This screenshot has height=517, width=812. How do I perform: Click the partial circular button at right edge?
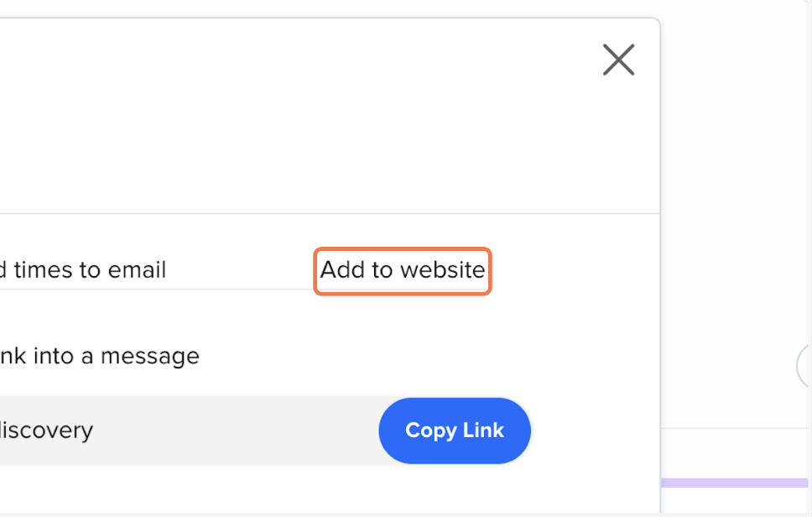[x=804, y=366]
